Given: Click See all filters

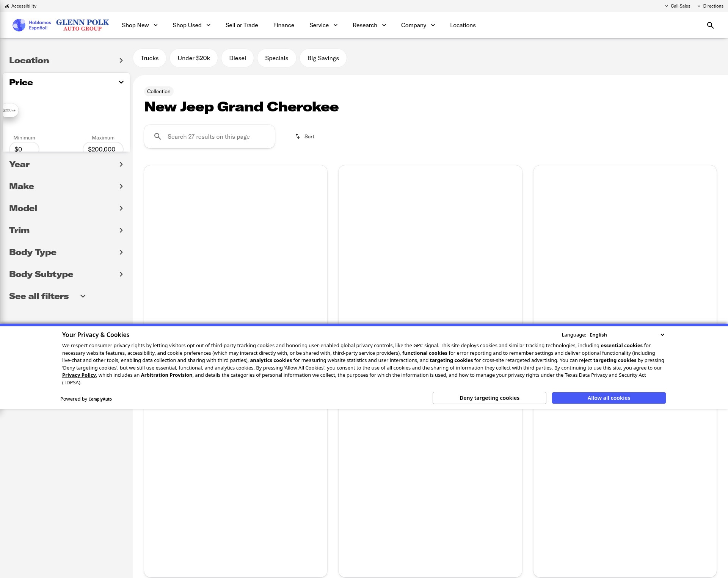Looking at the screenshot, I should (47, 296).
